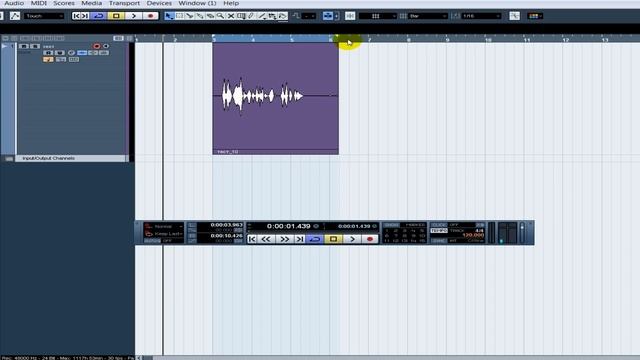Click toolbar Go to Previous Marker button

coord(76,16)
